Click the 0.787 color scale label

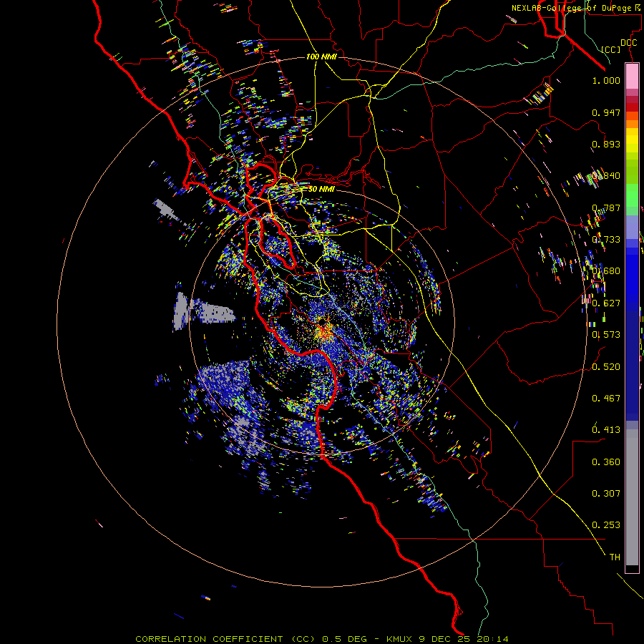pyautogui.click(x=606, y=208)
